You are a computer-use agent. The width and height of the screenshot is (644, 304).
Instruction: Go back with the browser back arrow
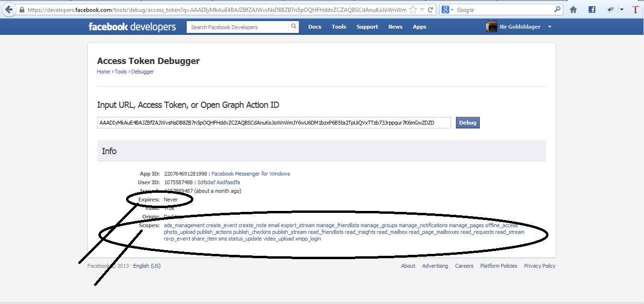coord(8,10)
